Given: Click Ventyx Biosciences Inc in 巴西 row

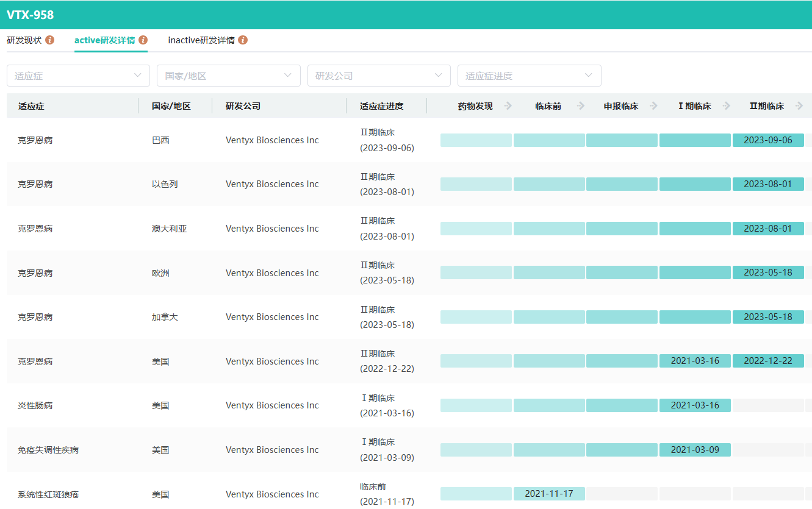Looking at the screenshot, I should 272,140.
